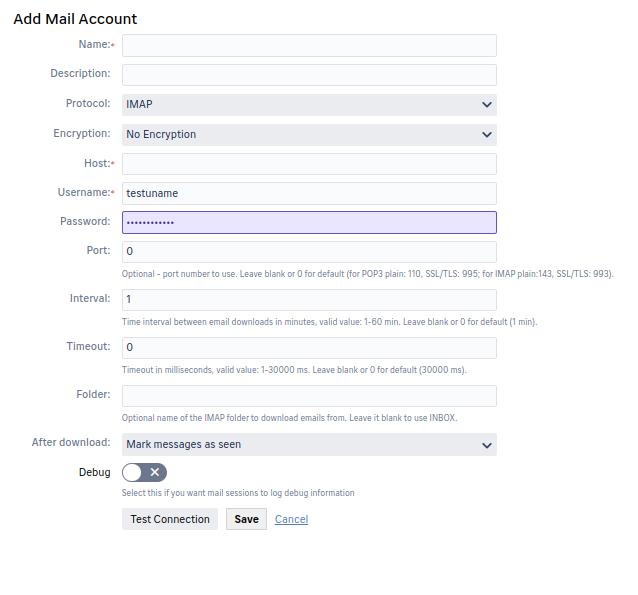Click the Interval field

309,300
